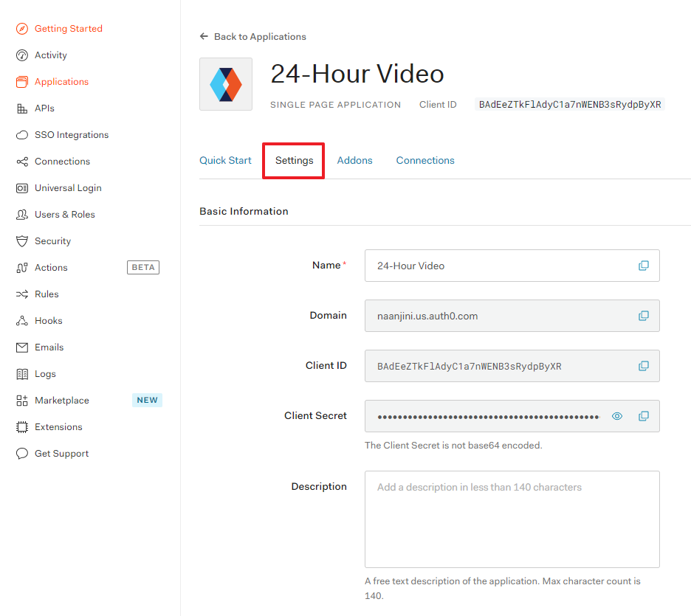
Task: Go to Getting Started in sidebar
Action: click(69, 29)
